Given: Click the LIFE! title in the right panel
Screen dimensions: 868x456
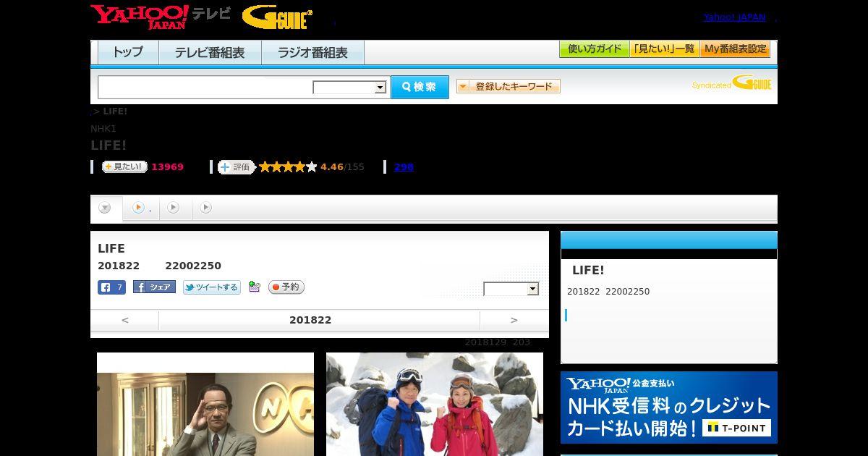Looking at the screenshot, I should [x=588, y=270].
